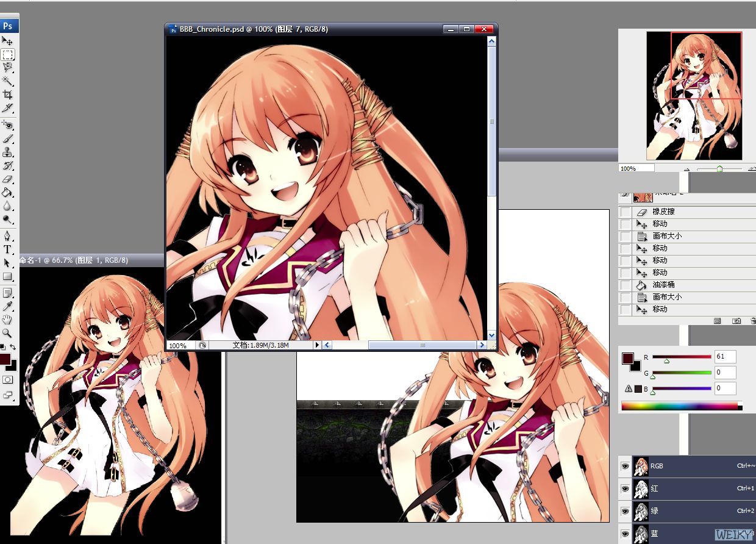The width and height of the screenshot is (756, 544).
Task: Set history brush source on 橡皮擦 state
Action: pos(625,212)
